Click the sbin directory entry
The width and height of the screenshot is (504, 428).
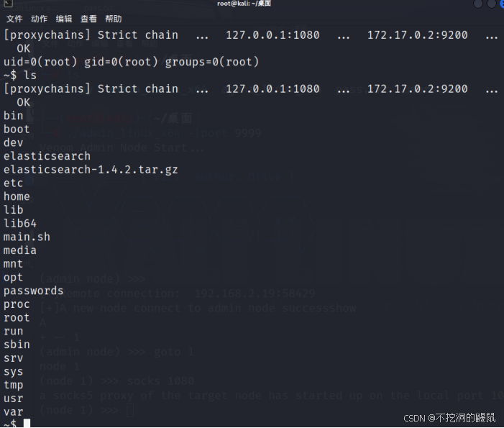coord(17,345)
